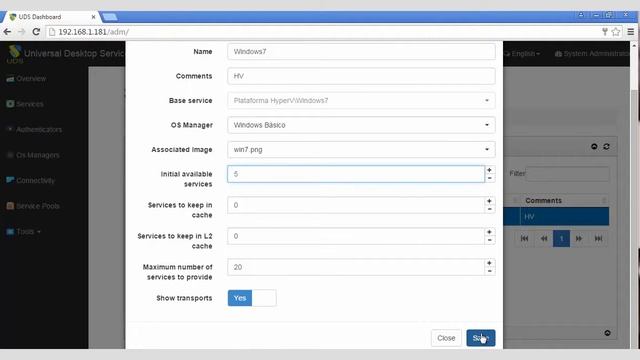Open the OS Manager dropdown
This screenshot has width=640, height=360.
pyautogui.click(x=361, y=125)
